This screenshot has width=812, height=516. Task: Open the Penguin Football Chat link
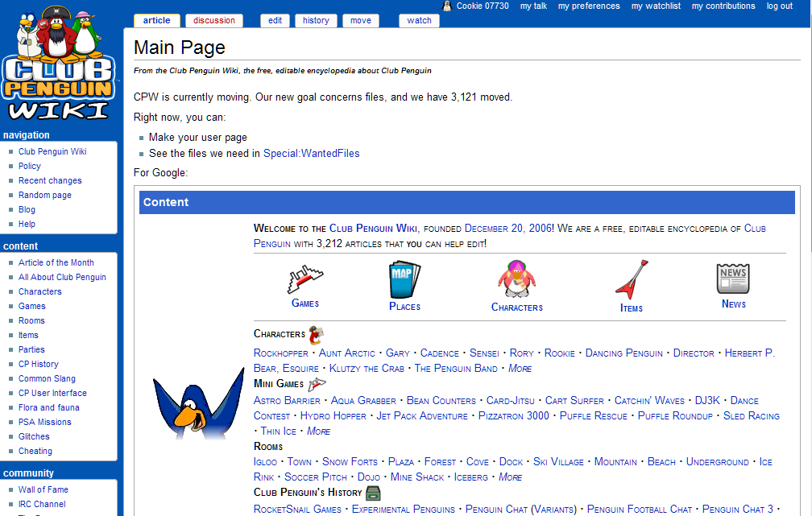[639, 510]
